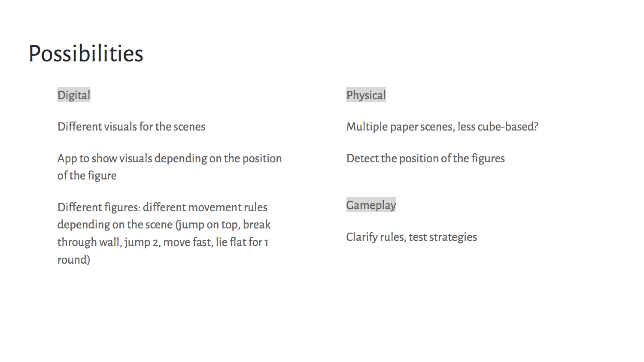Click the word 'round)' in last line
Viewport: 644px width, 362px height.
(74, 260)
